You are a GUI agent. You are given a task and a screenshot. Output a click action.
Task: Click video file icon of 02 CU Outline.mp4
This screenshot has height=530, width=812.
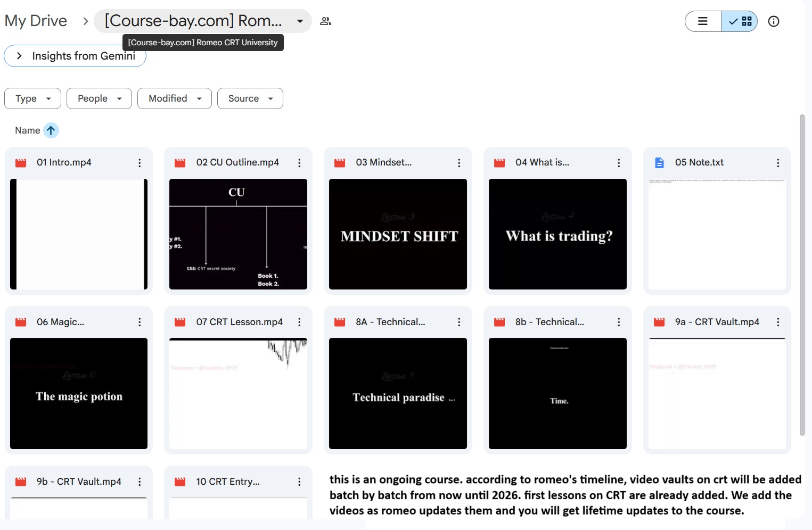point(180,163)
